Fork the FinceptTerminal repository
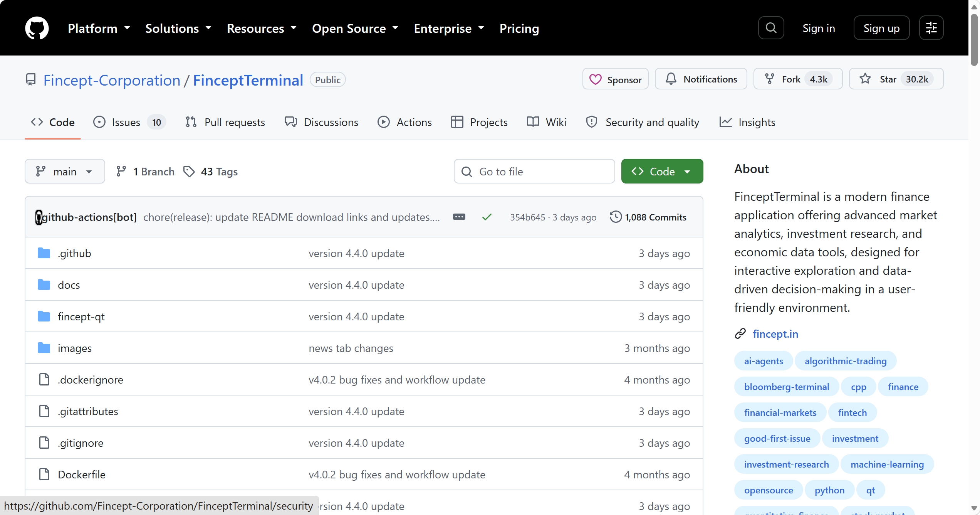Viewport: 980px width, 515px height. pos(798,79)
